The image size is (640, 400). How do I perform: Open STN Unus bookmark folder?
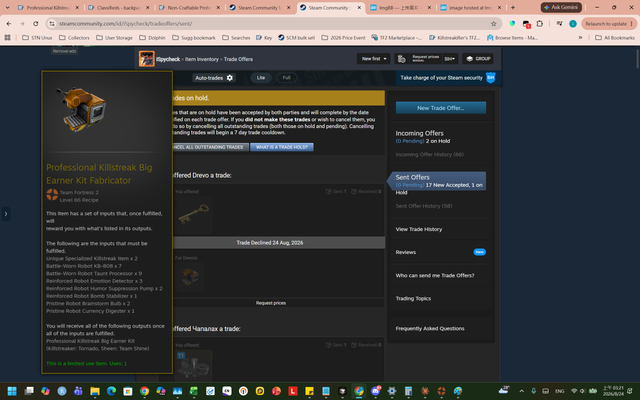click(37, 38)
